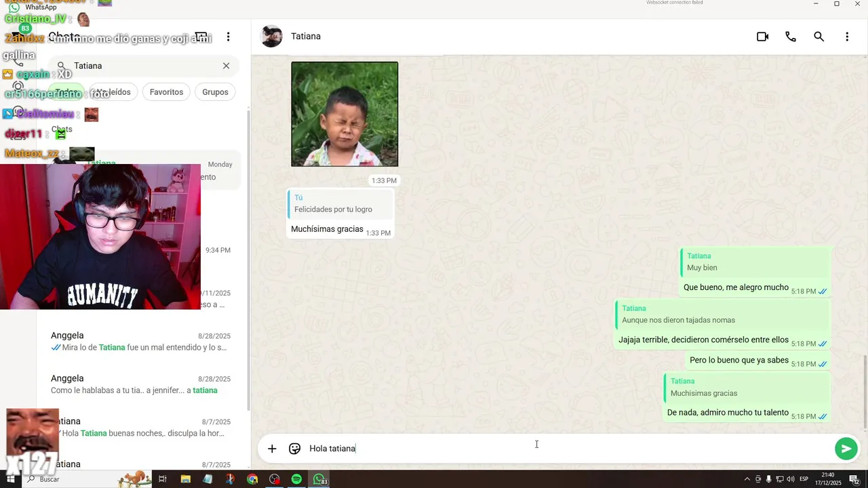
Task: Open the chat list options menu
Action: click(x=229, y=37)
